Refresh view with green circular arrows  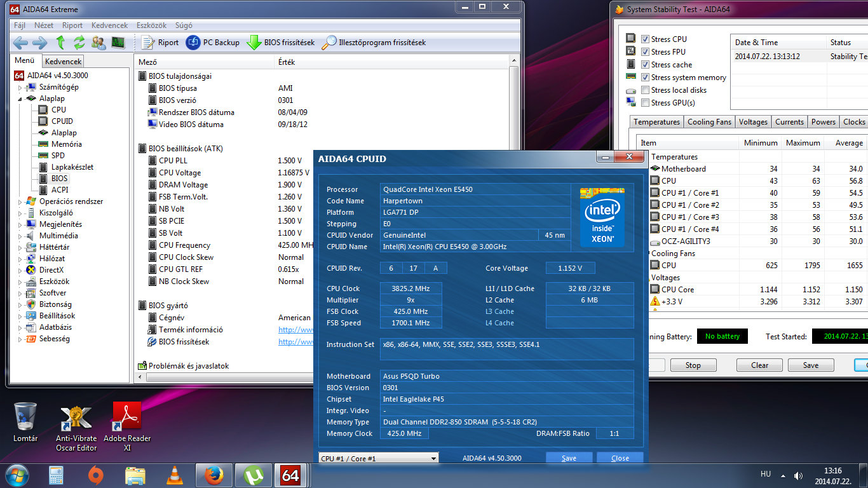79,43
